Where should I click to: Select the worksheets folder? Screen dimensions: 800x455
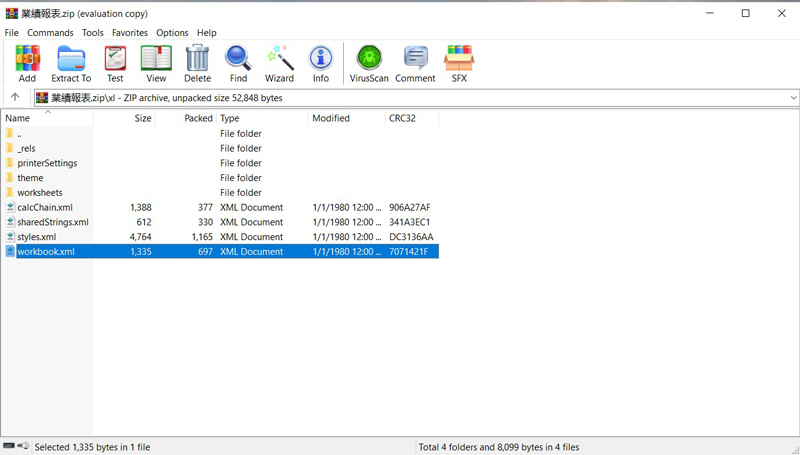[x=40, y=193]
